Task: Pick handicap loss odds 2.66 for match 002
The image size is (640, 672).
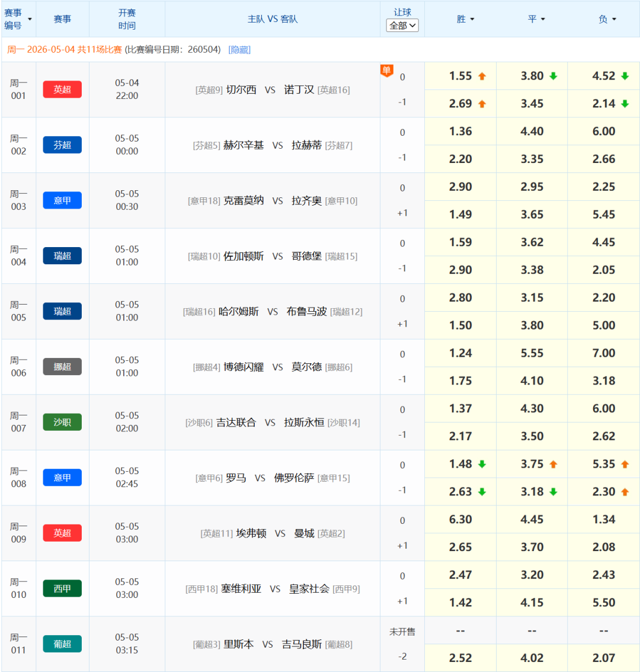Action: (604, 159)
